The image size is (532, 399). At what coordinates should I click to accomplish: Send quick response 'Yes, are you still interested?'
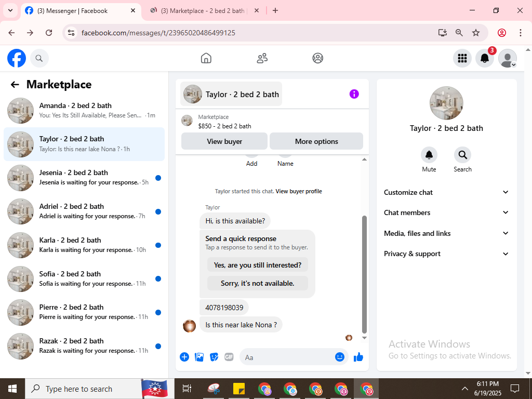(x=258, y=265)
